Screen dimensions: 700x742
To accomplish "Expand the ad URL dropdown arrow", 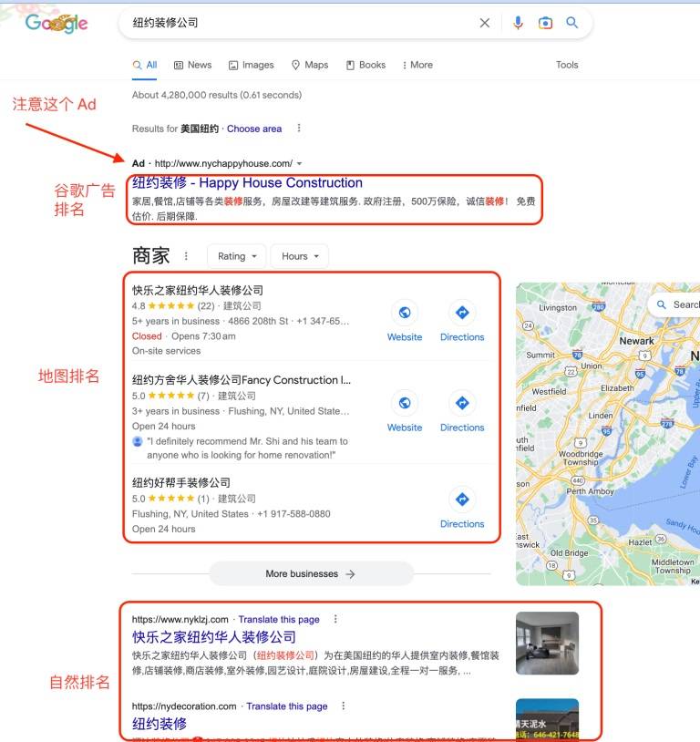I will click(x=299, y=164).
